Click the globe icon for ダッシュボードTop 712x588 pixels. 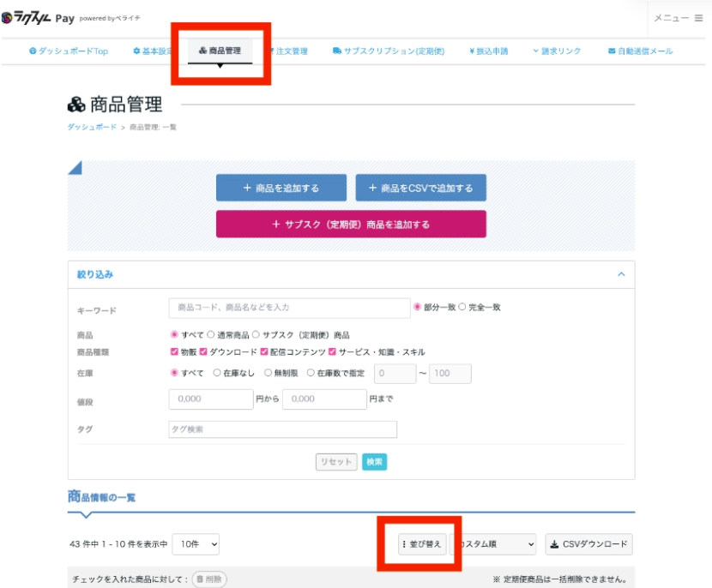(x=33, y=51)
